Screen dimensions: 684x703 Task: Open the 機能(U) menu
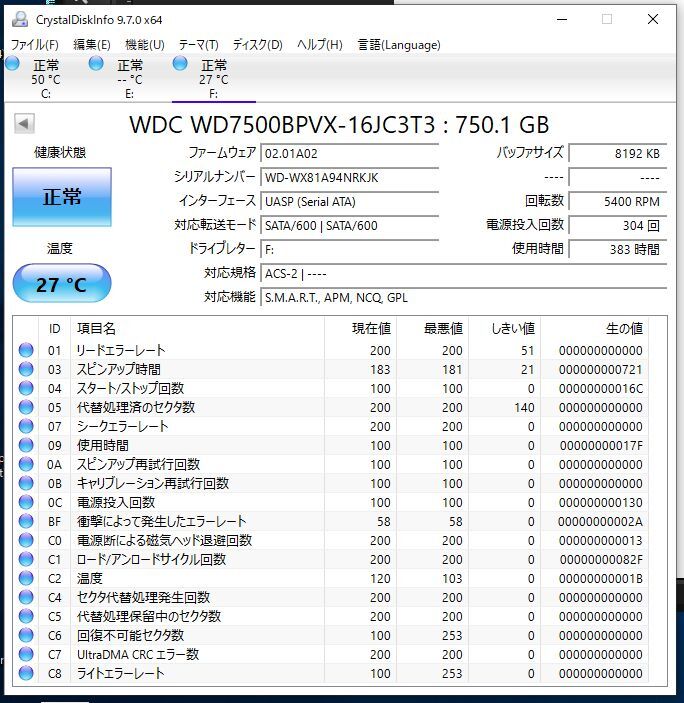tap(144, 45)
